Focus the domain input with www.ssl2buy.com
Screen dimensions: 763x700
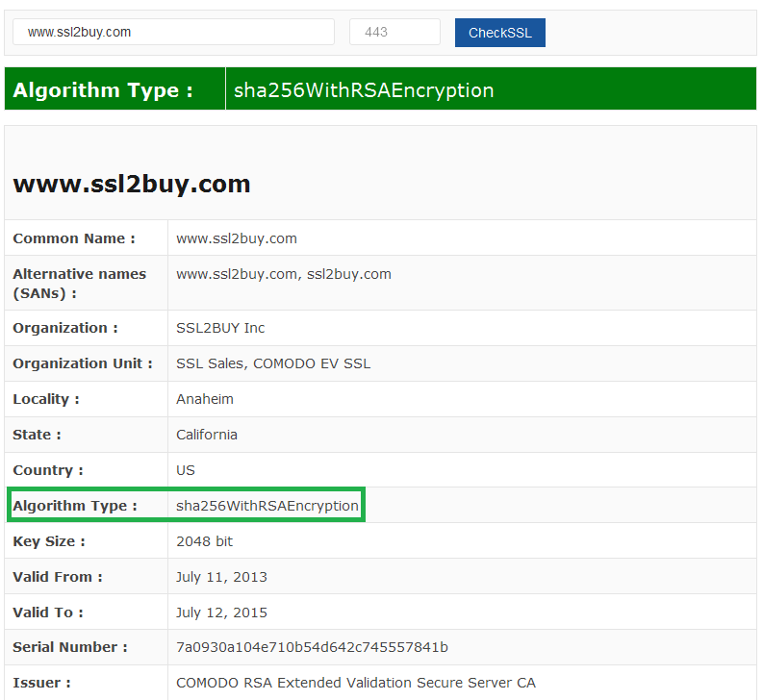click(173, 32)
